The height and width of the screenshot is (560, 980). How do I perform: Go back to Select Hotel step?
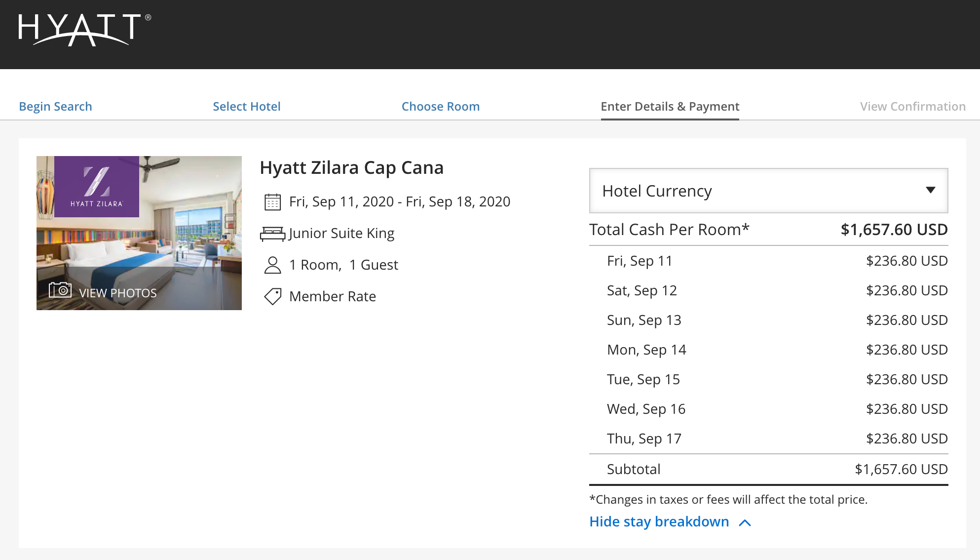246,107
